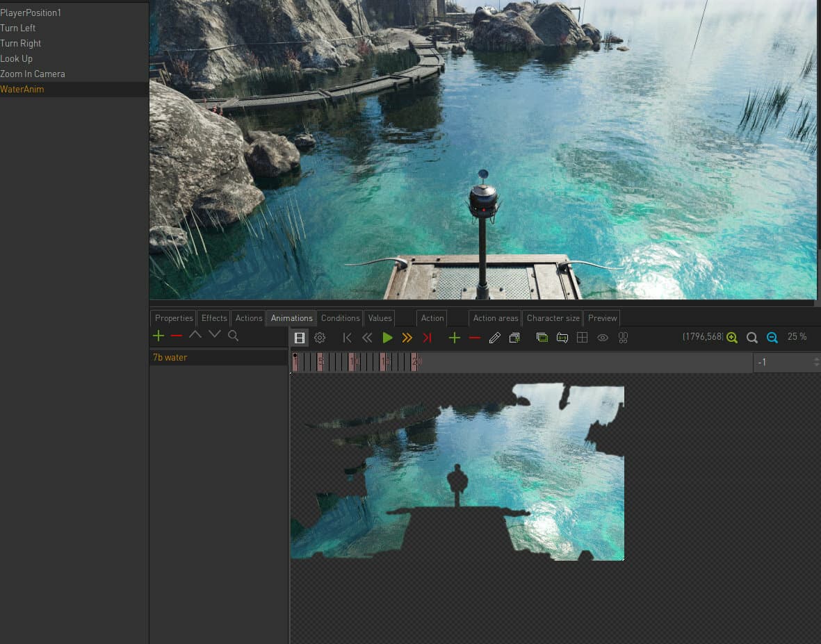The image size is (821, 644).
Task: Increase the -1 stepper value
Action: [816, 359]
